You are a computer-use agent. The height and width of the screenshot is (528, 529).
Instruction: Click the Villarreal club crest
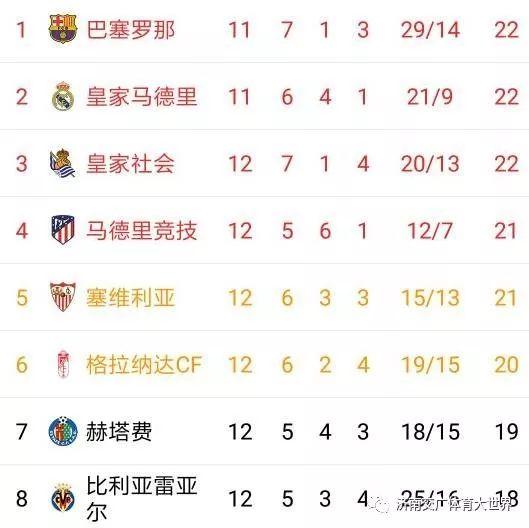[x=63, y=498]
